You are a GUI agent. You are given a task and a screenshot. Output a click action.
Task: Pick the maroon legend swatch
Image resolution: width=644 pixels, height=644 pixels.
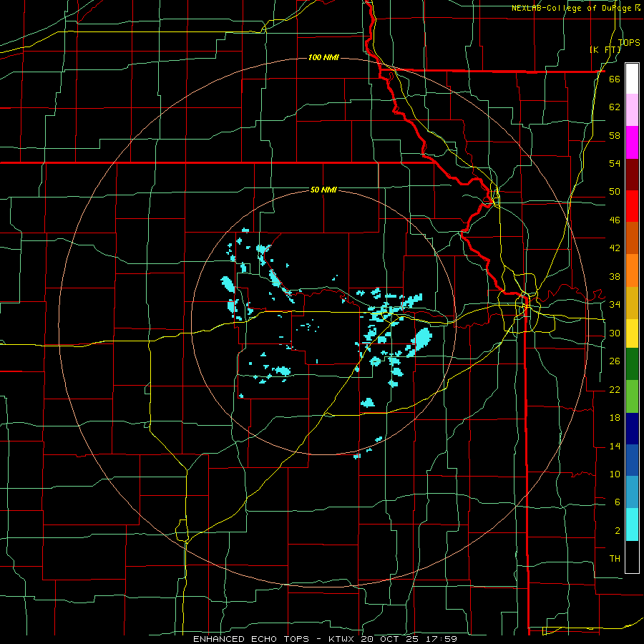tap(632, 175)
